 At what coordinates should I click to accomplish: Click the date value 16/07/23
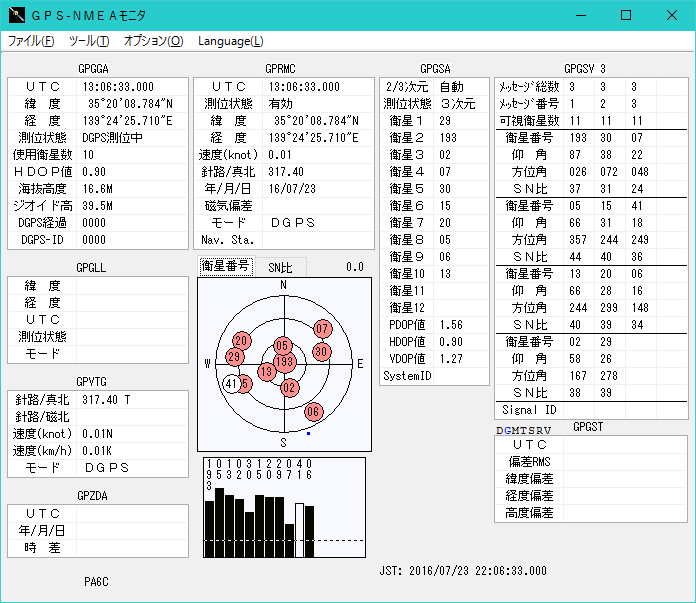click(x=292, y=189)
